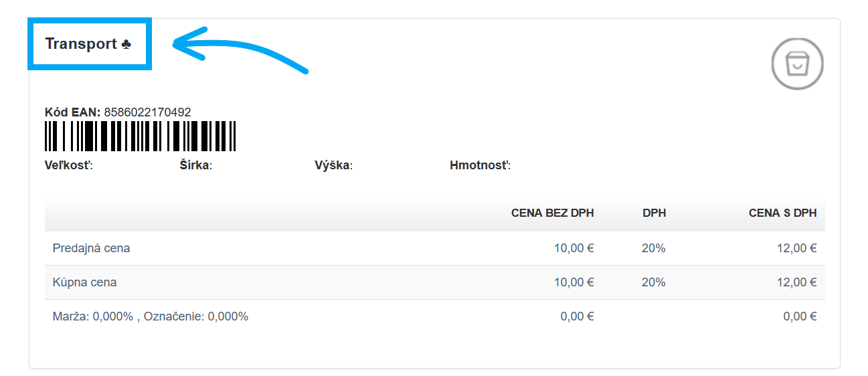Image resolution: width=868 pixels, height=376 pixels.
Task: Click the CENA BEZ DPH column header
Action: tap(552, 213)
